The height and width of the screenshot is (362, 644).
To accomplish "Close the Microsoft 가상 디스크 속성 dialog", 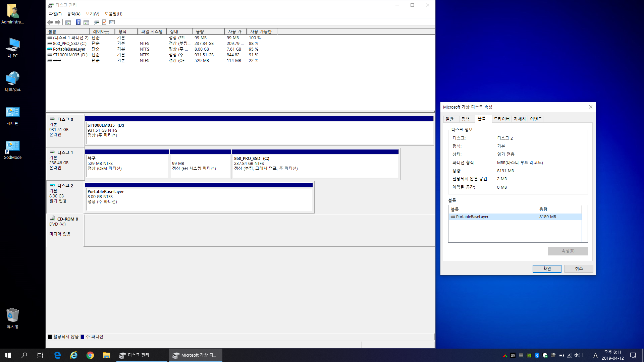I will [591, 107].
